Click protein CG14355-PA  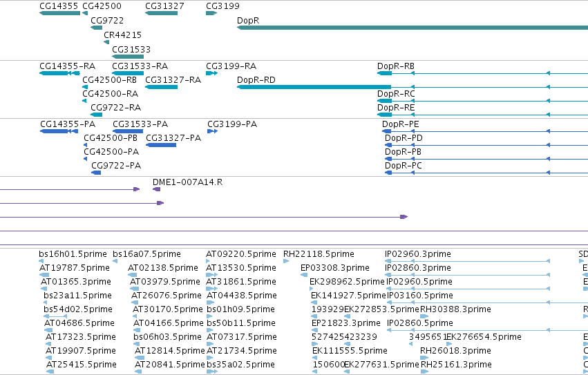[x=59, y=131]
